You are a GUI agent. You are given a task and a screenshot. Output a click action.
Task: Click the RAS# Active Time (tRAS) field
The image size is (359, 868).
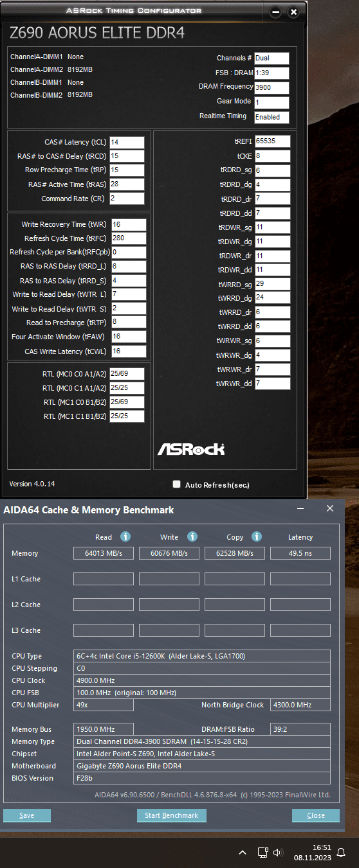(x=127, y=184)
